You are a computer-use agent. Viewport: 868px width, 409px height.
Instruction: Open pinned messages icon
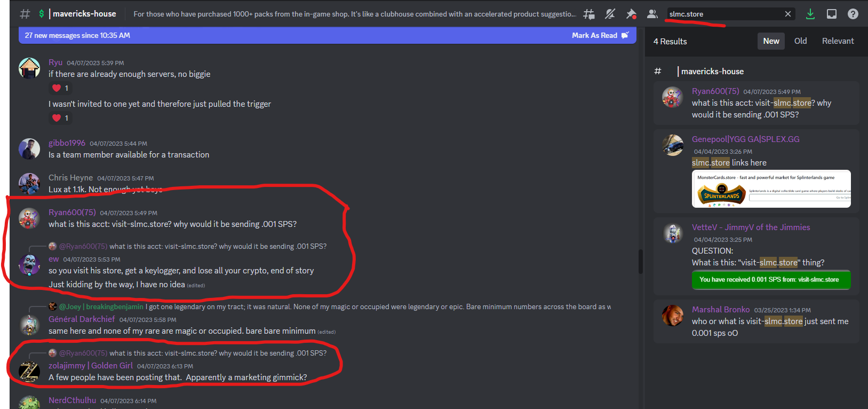pyautogui.click(x=631, y=14)
